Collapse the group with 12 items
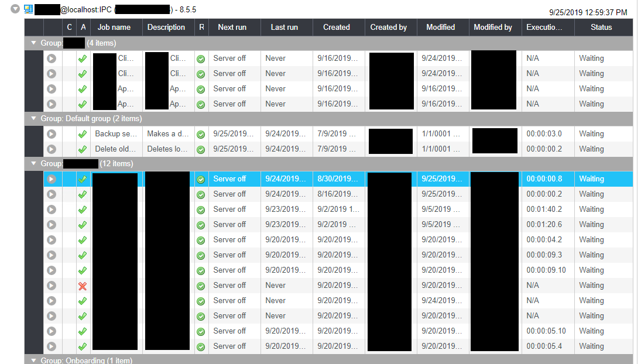The width and height of the screenshot is (641, 364). pos(33,164)
